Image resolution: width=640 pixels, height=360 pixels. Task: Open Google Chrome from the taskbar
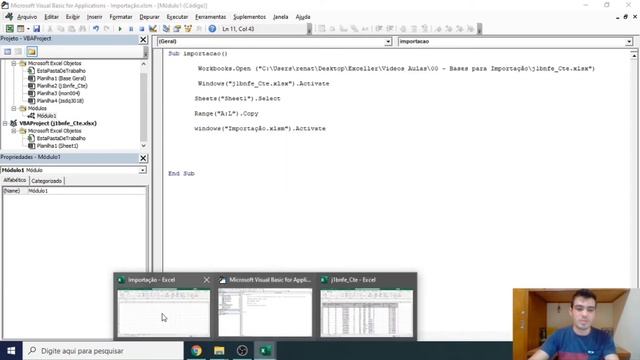pos(196,351)
